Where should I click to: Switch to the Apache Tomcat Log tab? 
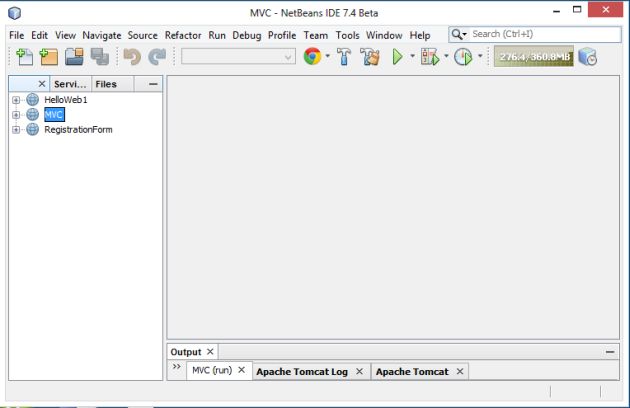302,371
